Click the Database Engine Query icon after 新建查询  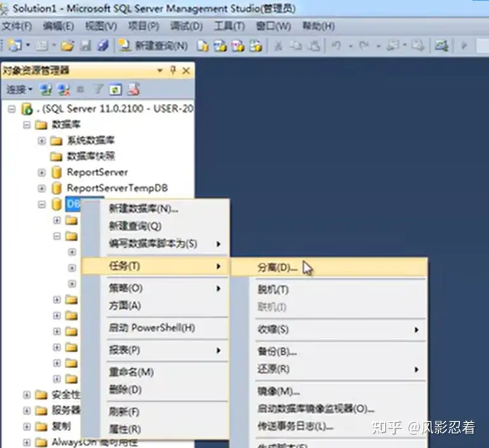pyautogui.click(x=202, y=46)
